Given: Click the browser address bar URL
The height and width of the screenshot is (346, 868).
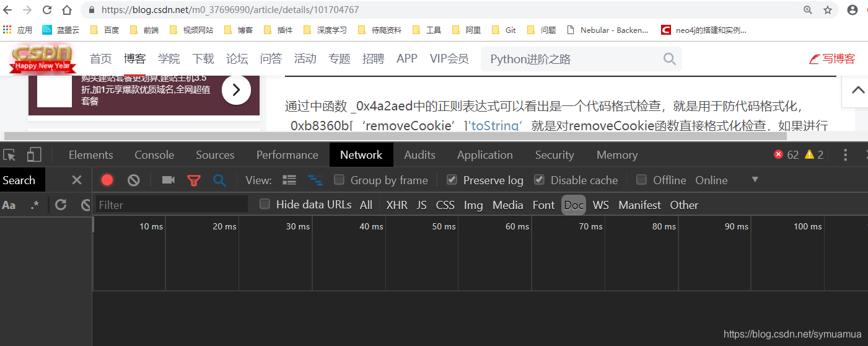Looking at the screenshot, I should pos(230,10).
